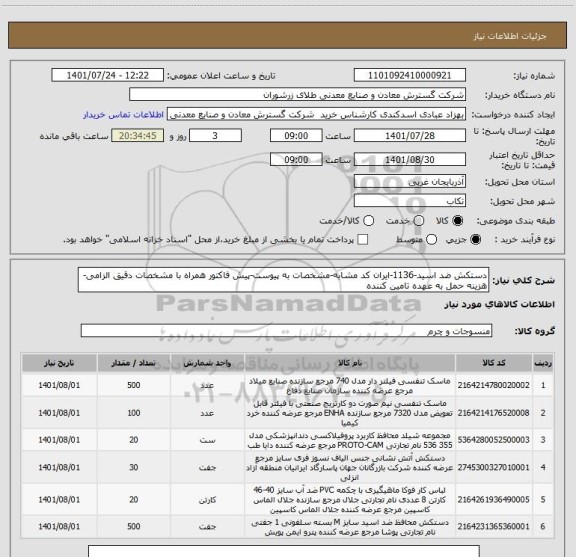Click unit کارتن in row 5
The width and height of the screenshot is (576, 557).
[x=207, y=500]
